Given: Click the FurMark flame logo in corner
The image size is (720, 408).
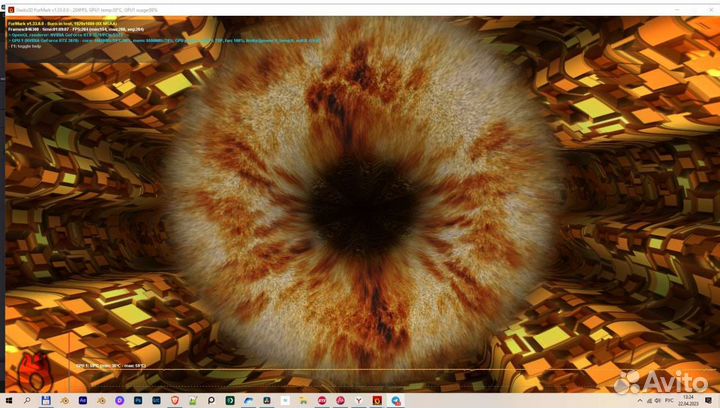Looking at the screenshot, I should pyautogui.click(x=34, y=370).
